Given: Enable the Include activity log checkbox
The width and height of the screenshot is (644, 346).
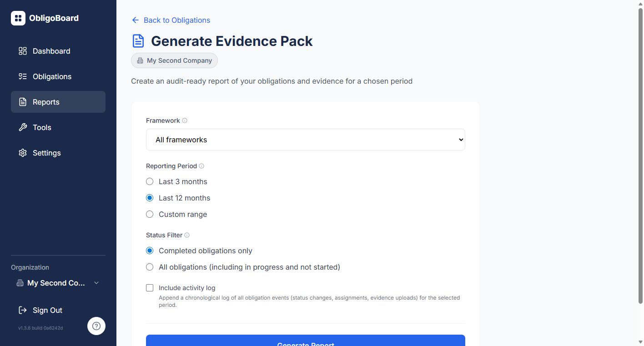Looking at the screenshot, I should pyautogui.click(x=150, y=288).
